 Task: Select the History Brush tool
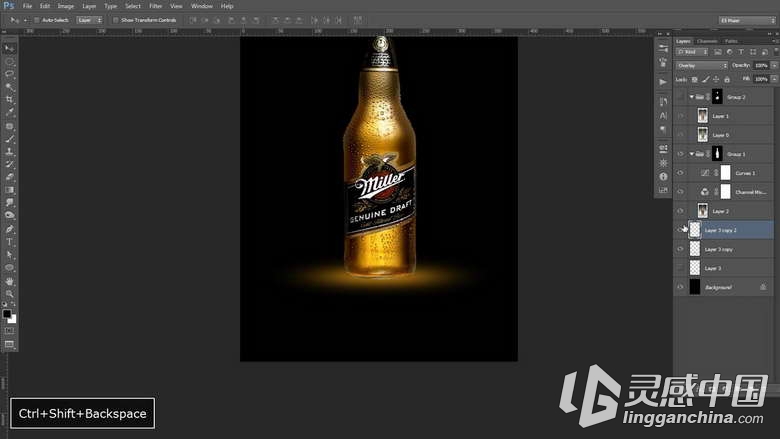click(x=9, y=165)
